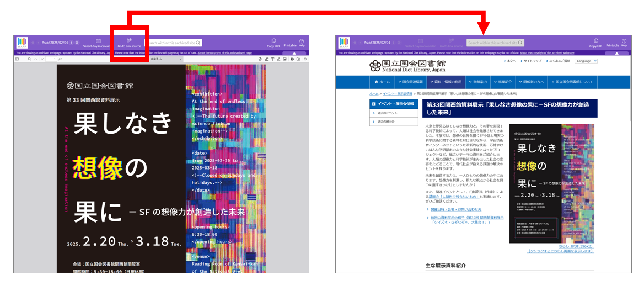The height and width of the screenshot is (285, 644).
Task: Click the WARP logo in the left window
Action: [x=22, y=43]
